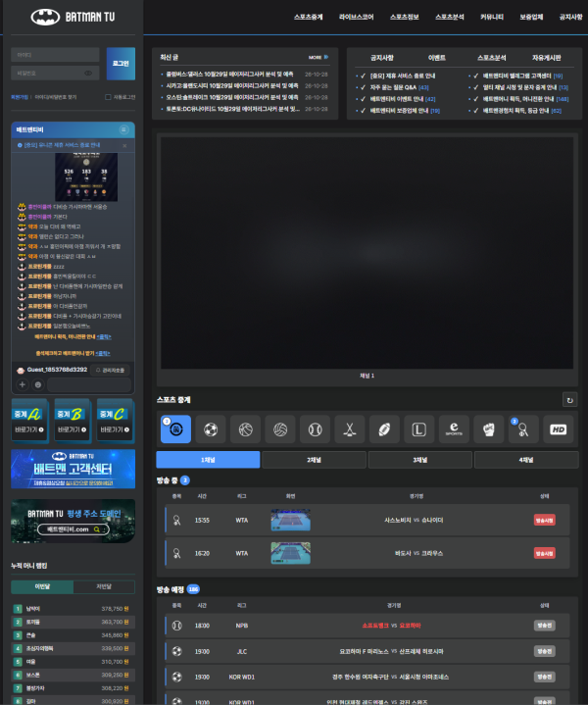Open the BATMAN TV logo home link
588x705 pixels.
(73, 17)
